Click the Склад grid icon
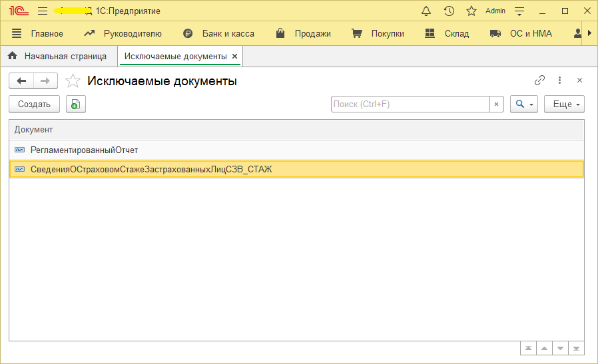The height and width of the screenshot is (364, 598). [x=430, y=33]
